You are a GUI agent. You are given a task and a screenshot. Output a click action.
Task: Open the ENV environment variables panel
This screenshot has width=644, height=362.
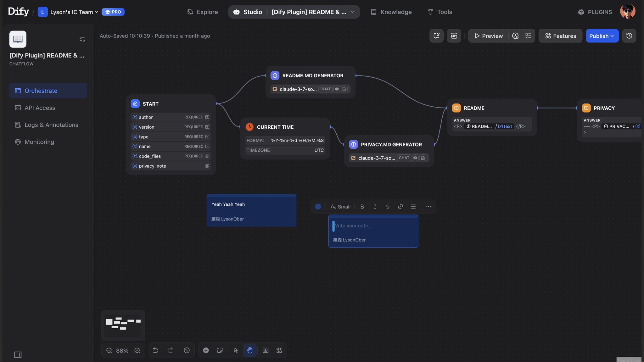454,36
